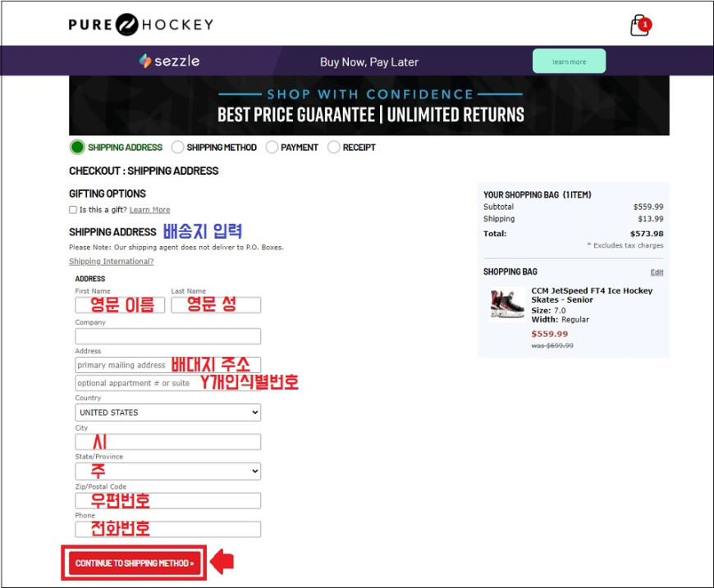Viewport: 714px width, 588px height.
Task: Focus the First Name field
Action: (x=120, y=305)
